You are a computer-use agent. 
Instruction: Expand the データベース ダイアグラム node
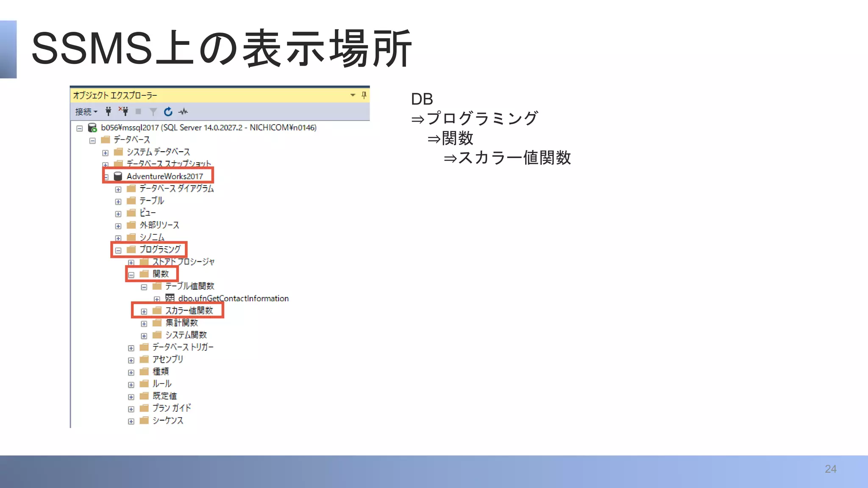(x=118, y=189)
